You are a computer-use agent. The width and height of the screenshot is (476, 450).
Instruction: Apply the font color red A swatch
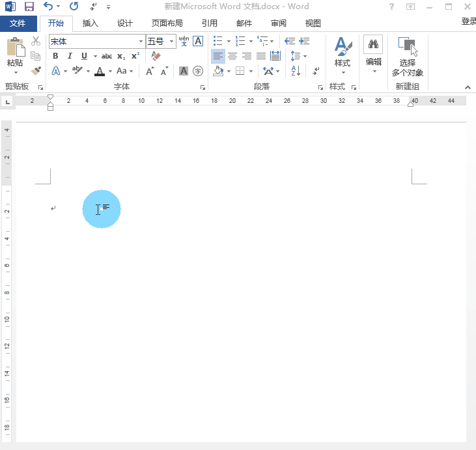[99, 71]
